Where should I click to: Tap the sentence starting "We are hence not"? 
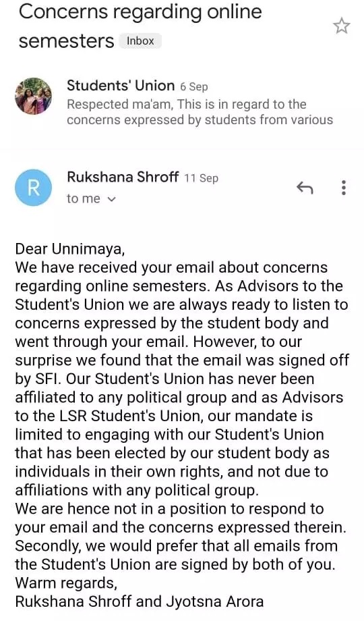pyautogui.click(x=181, y=518)
